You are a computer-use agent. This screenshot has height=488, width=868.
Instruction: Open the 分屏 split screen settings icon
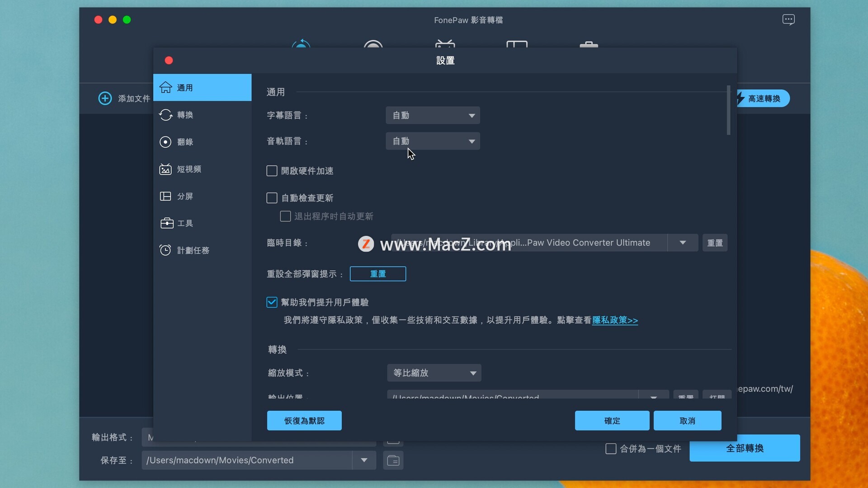pyautogui.click(x=165, y=196)
